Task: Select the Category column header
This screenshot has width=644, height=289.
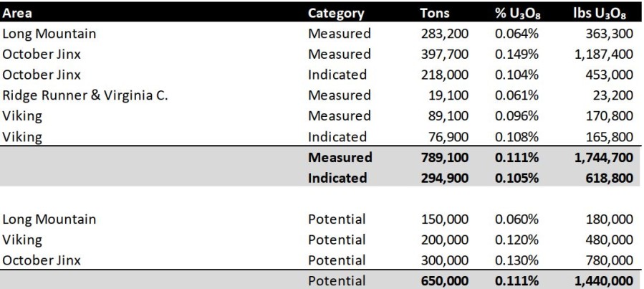Action: pyautogui.click(x=336, y=13)
